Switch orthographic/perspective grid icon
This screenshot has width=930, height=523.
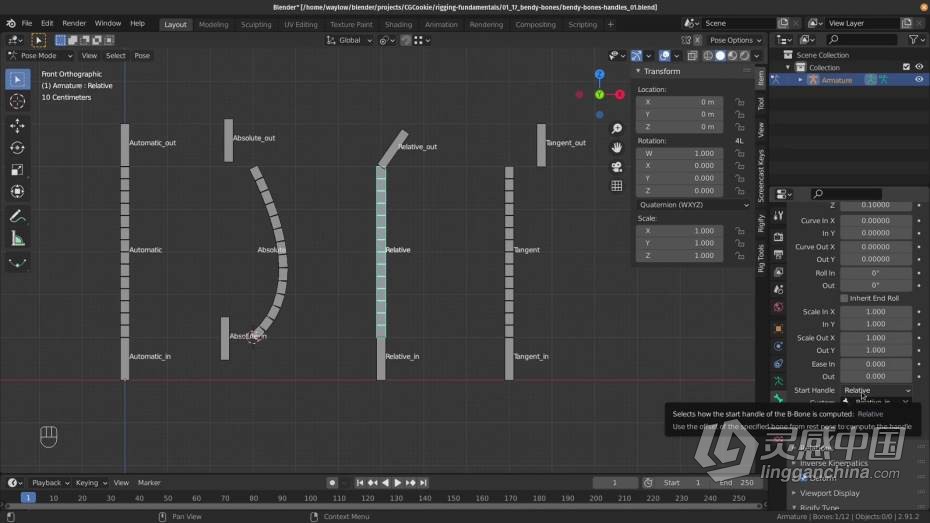pos(617,186)
